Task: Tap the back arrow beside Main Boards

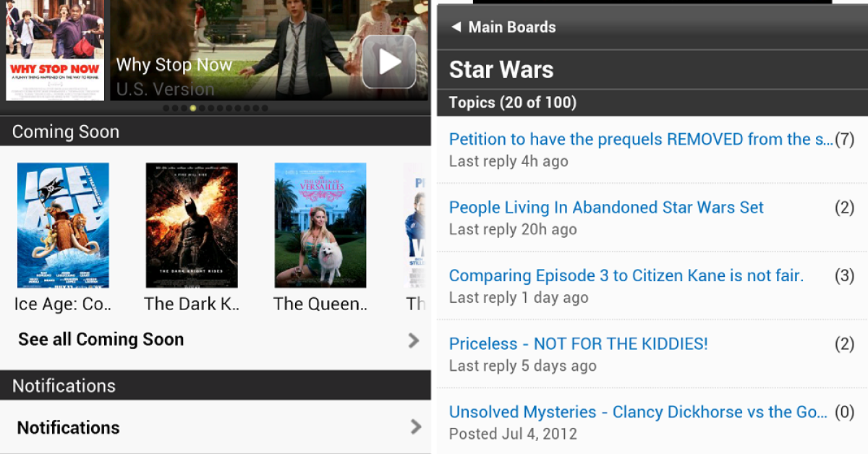Action: coord(456,27)
